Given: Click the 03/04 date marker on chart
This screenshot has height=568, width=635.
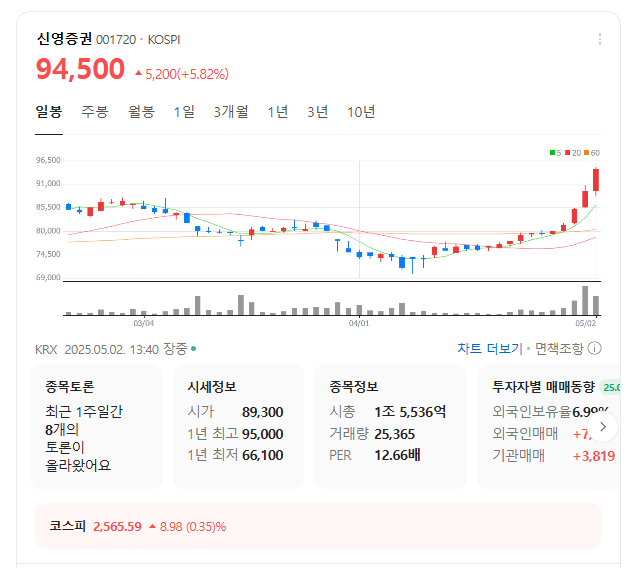Looking at the screenshot, I should click(x=143, y=323).
